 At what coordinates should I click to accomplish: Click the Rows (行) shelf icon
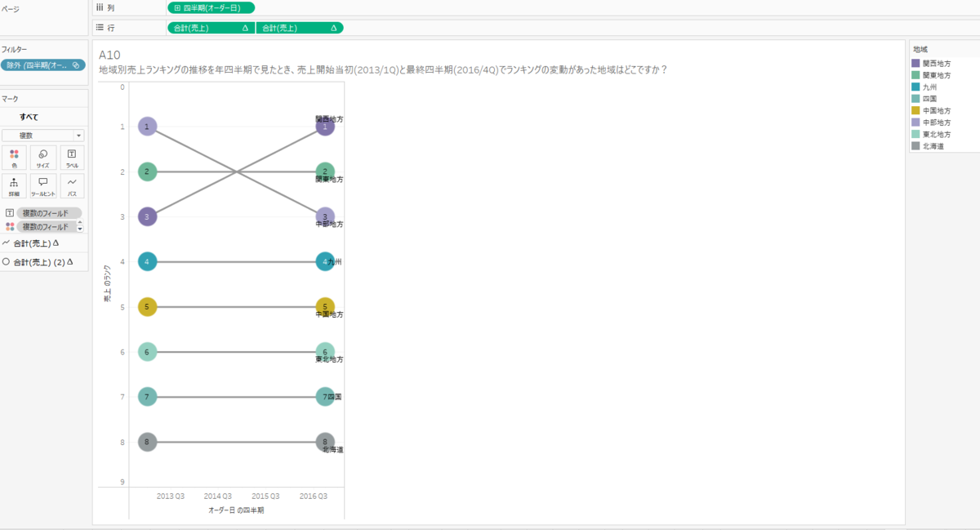(100, 27)
